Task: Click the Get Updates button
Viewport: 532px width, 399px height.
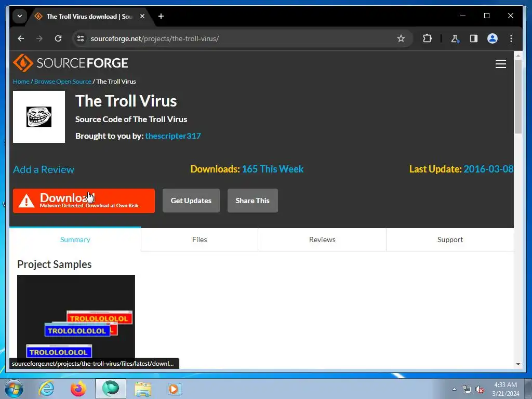Action: (191, 201)
